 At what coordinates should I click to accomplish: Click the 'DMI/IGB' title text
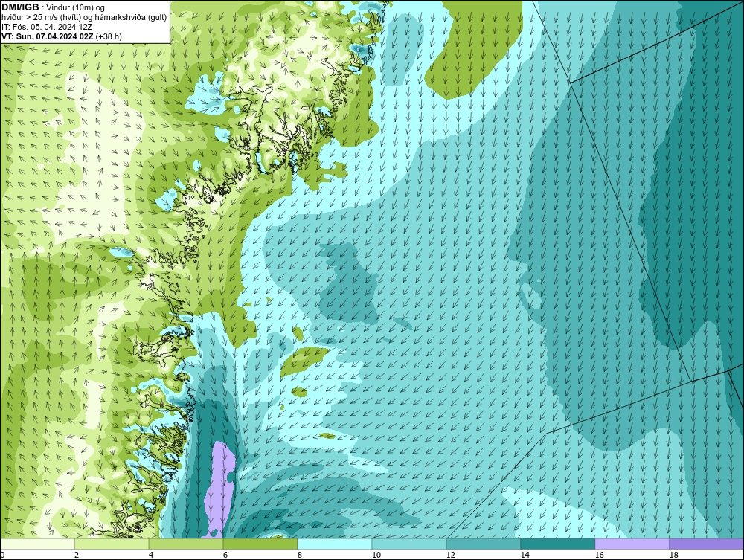pyautogui.click(x=20, y=7)
